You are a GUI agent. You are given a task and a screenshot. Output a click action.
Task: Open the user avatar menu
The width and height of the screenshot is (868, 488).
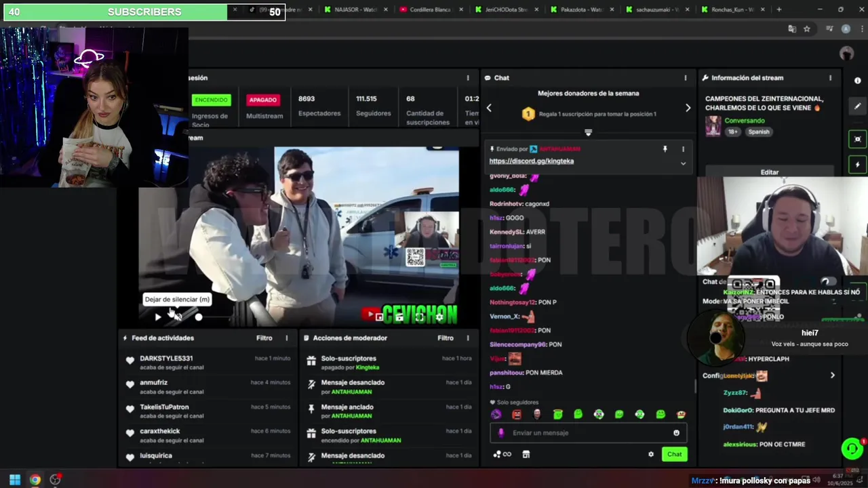846,54
